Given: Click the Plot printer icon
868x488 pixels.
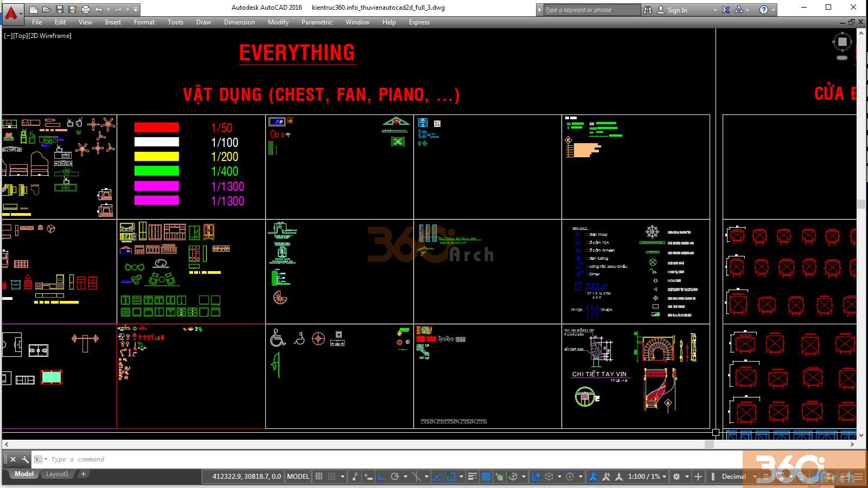Looking at the screenshot, I should pyautogui.click(x=86, y=9).
